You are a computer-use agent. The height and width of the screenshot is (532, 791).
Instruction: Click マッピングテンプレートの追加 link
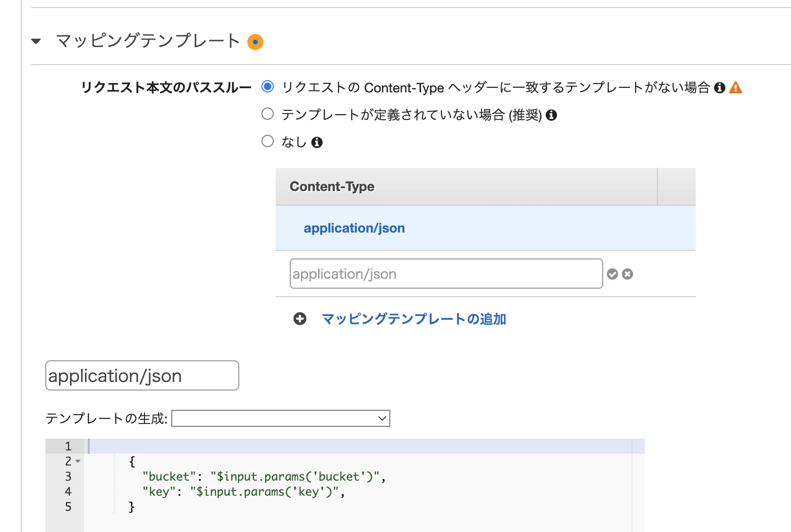click(414, 319)
